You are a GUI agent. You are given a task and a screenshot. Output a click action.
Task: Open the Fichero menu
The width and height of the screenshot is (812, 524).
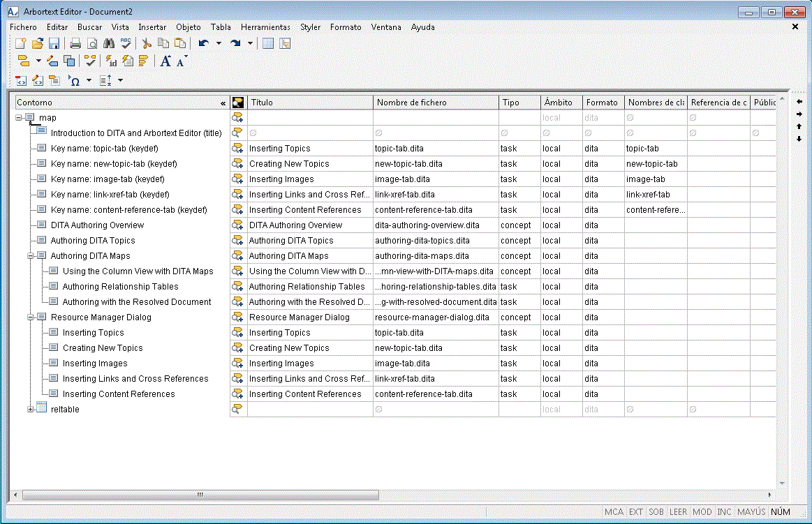click(23, 27)
